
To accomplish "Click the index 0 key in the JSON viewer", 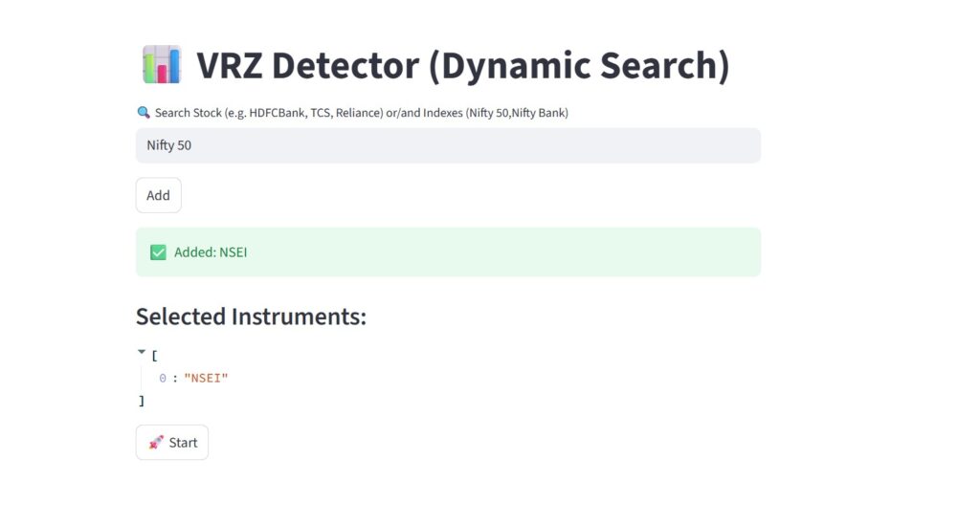I will (163, 378).
